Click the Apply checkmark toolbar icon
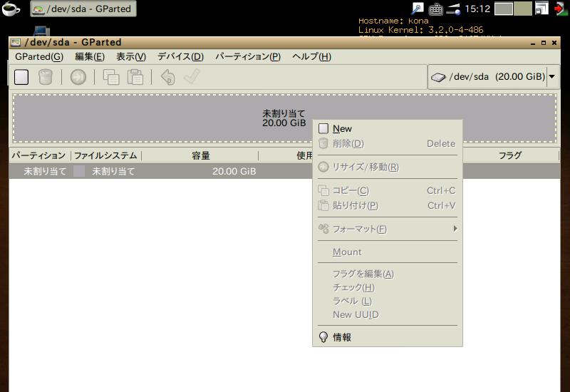 (x=192, y=77)
